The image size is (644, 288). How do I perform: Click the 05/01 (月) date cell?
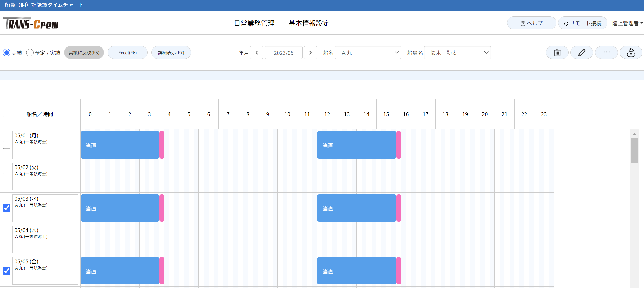coord(45,145)
